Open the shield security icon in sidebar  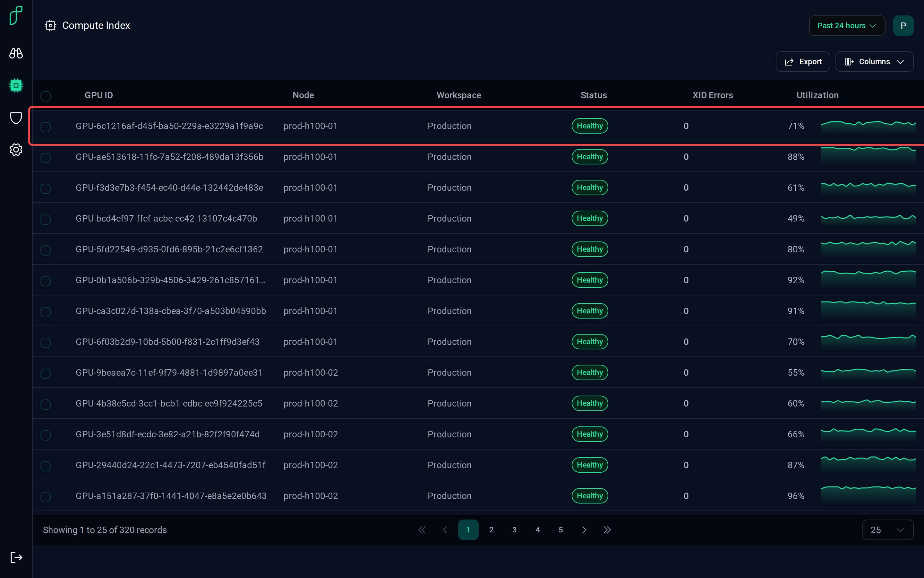16,118
